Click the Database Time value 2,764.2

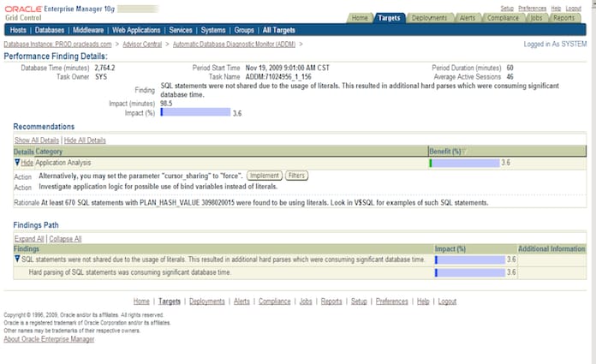point(105,68)
